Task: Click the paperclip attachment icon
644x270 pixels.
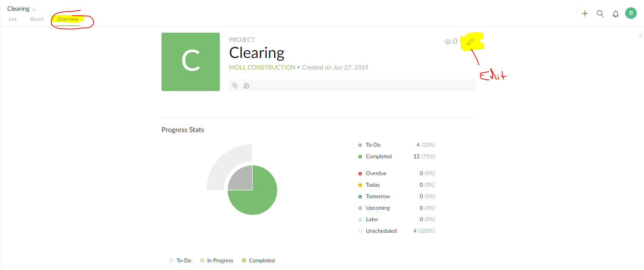Action: pos(235,86)
